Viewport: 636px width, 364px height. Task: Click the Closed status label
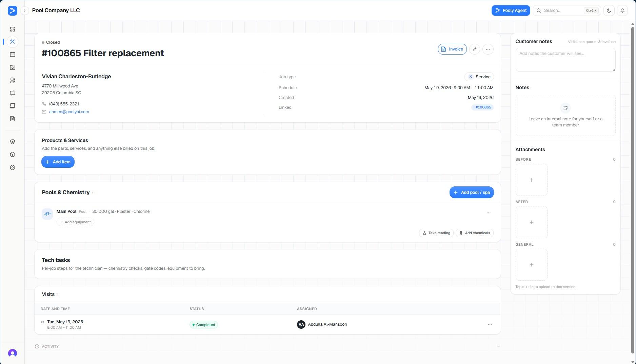pos(53,42)
